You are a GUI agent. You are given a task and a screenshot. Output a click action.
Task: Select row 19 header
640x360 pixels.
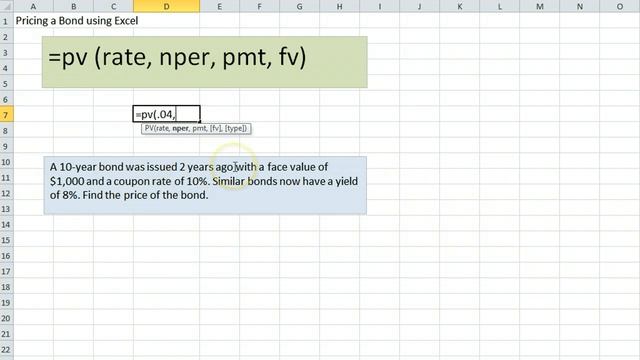[7, 302]
